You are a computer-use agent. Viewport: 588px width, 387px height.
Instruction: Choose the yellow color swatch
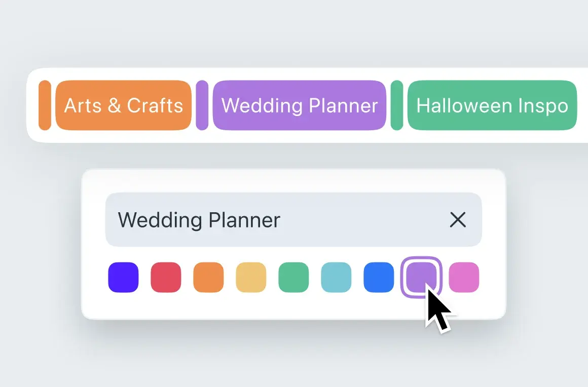pos(251,277)
